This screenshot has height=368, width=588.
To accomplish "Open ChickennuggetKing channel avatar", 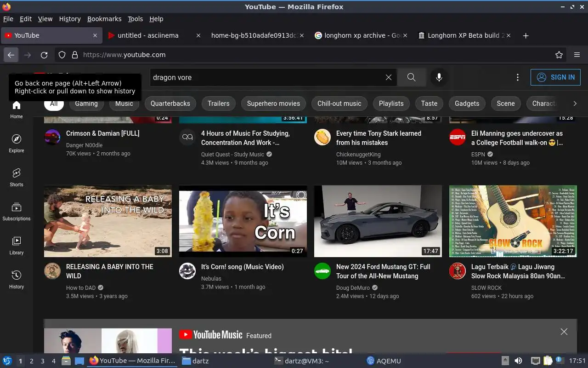I will [322, 137].
